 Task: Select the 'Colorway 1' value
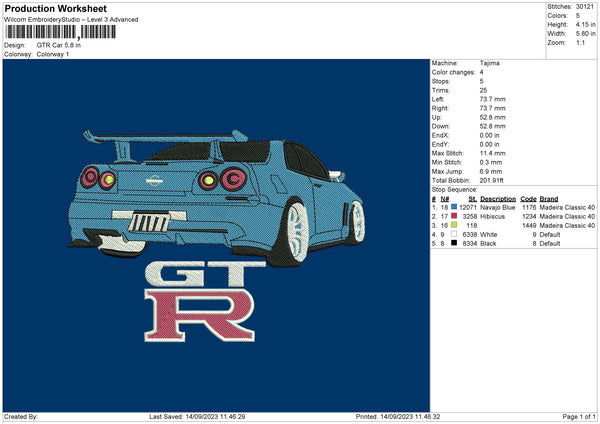point(53,54)
